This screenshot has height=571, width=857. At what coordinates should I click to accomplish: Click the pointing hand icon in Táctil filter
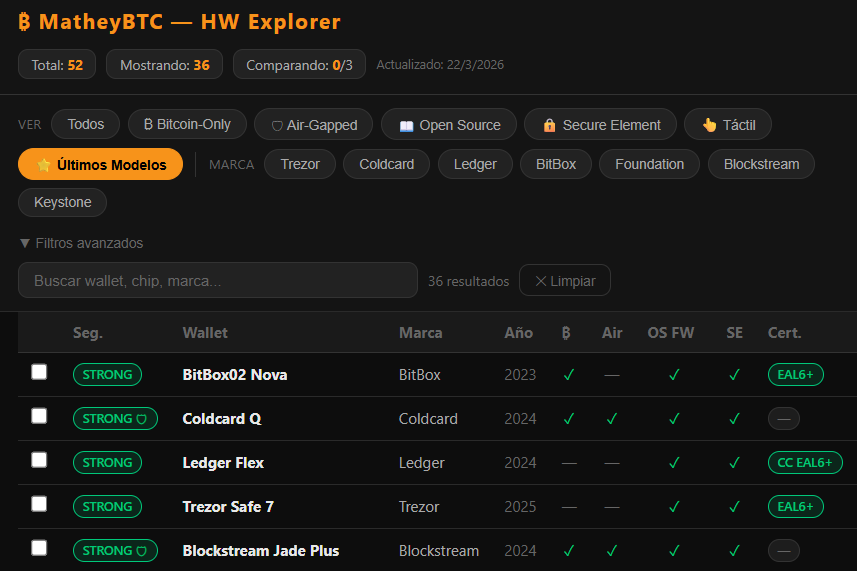pos(709,125)
